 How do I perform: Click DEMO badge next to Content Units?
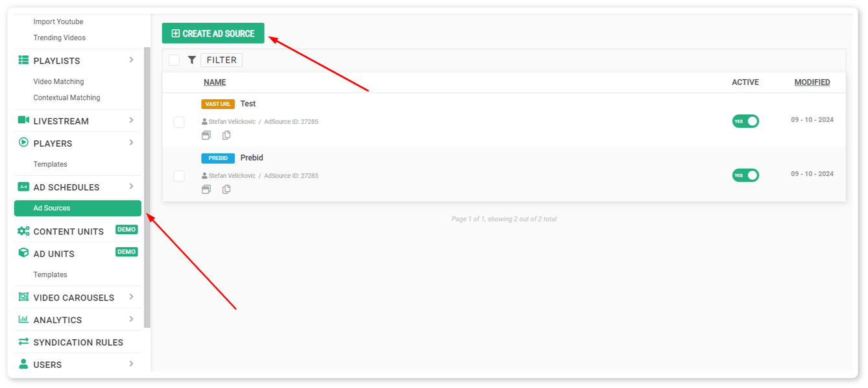tap(127, 230)
